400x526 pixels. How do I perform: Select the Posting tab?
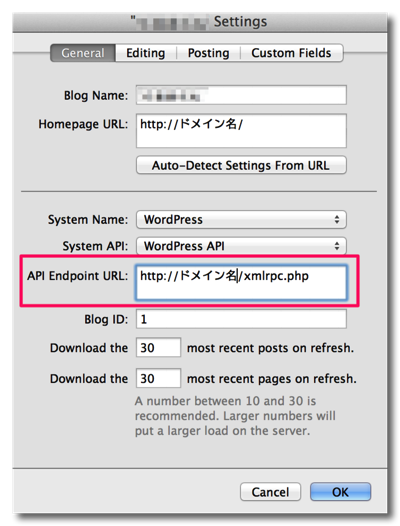(208, 53)
